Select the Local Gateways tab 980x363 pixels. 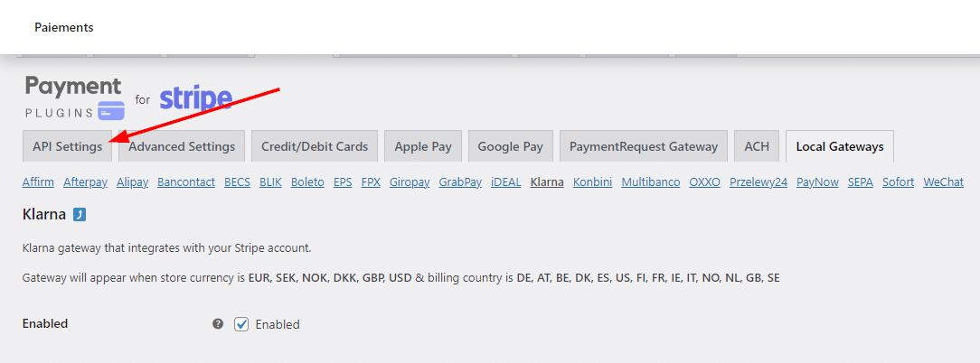(x=840, y=147)
